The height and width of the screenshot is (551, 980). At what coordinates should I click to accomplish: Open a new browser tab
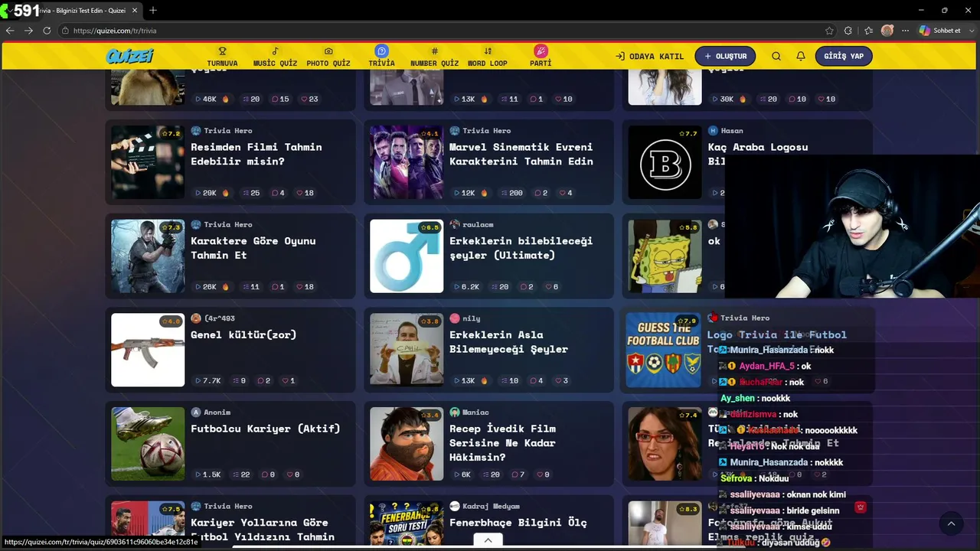[153, 10]
